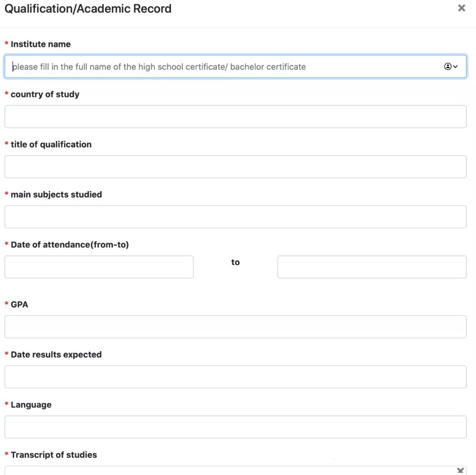The image size is (476, 475).
Task: Open the attendance end date field after 'to'
Action: pos(372,267)
